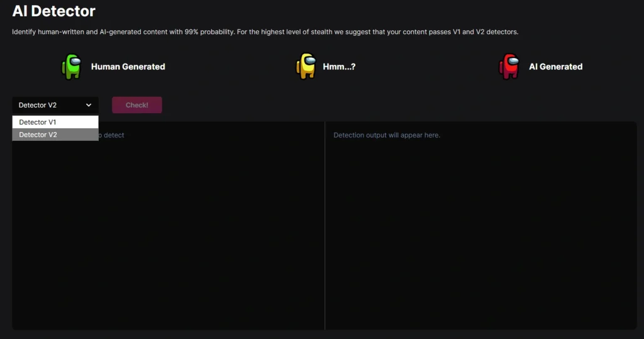Click the dropdown chevron arrow beside Detector V2
The height and width of the screenshot is (339, 644).
click(x=89, y=105)
